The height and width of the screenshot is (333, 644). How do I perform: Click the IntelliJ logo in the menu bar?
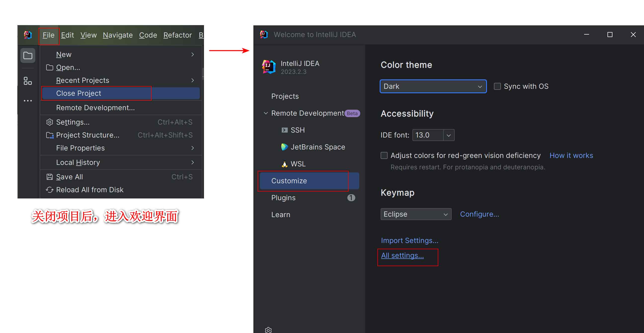click(x=28, y=35)
